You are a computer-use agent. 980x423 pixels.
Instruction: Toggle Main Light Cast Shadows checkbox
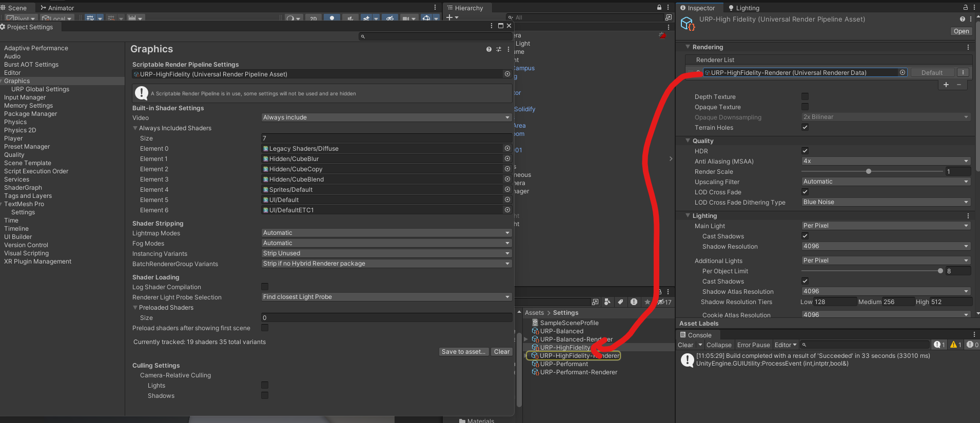[x=805, y=236]
